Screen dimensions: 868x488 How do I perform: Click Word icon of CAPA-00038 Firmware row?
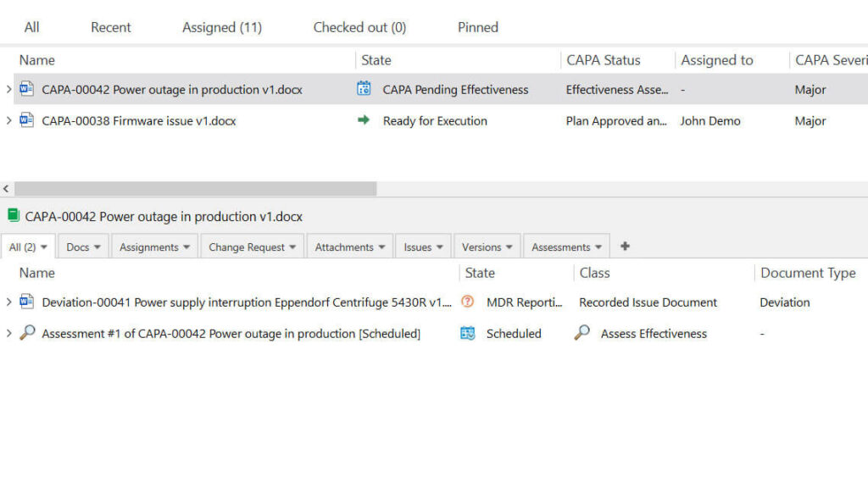pos(26,120)
